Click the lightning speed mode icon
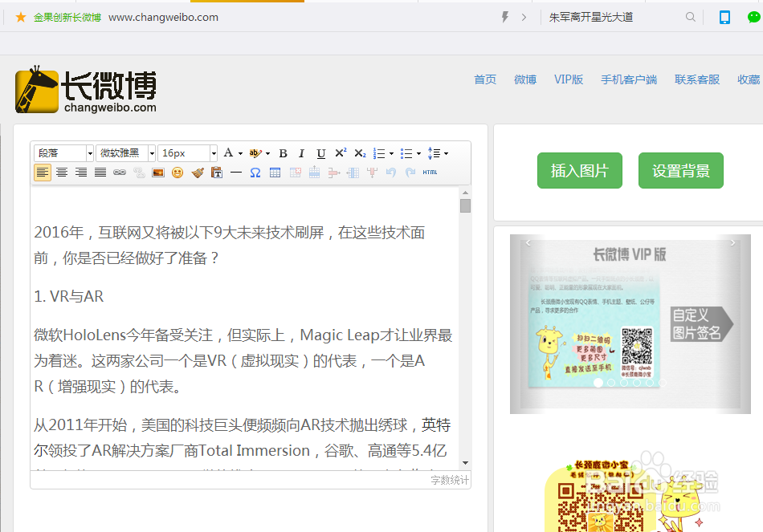763x532 pixels. click(x=505, y=17)
